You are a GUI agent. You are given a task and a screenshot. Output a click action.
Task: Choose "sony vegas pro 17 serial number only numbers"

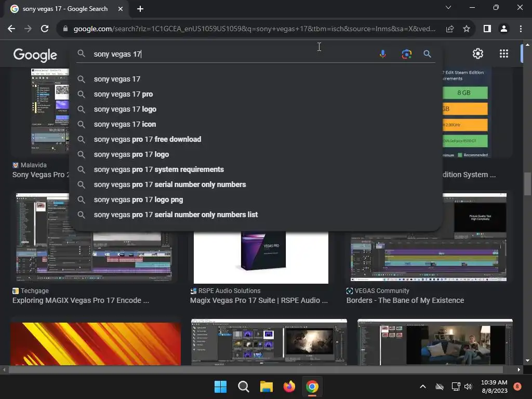pyautogui.click(x=256, y=184)
